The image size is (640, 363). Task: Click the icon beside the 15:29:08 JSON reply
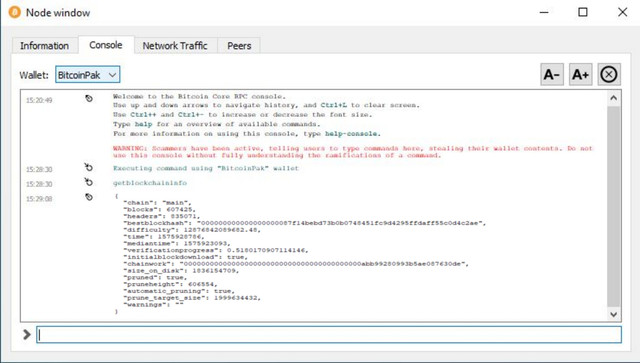pos(89,197)
